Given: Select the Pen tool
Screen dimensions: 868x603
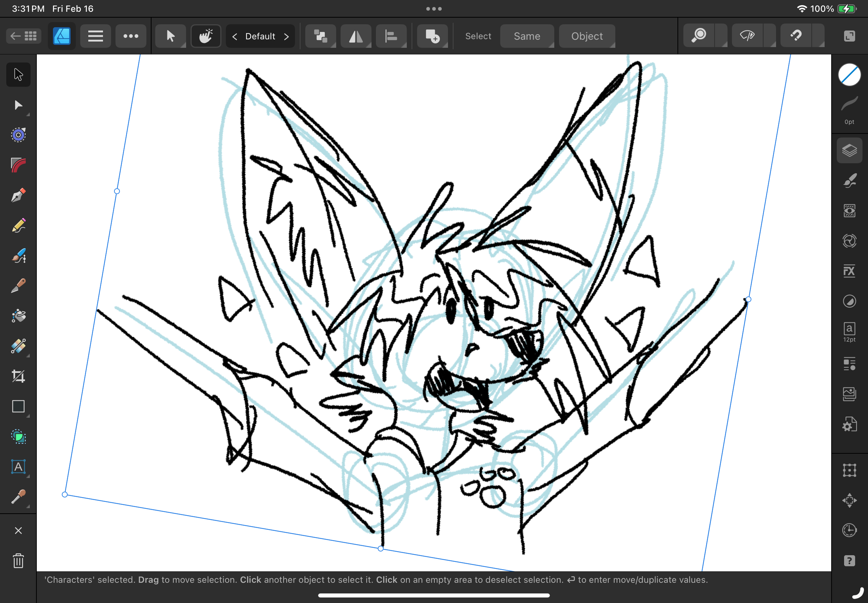Looking at the screenshot, I should [18, 195].
